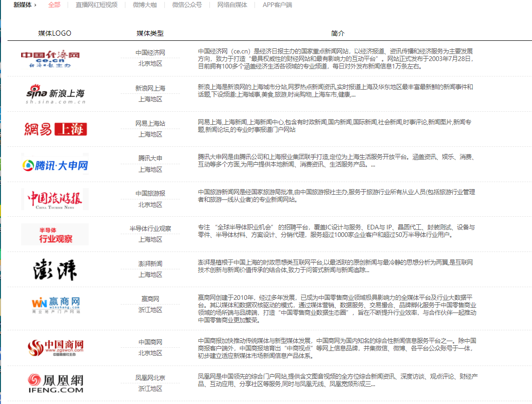Click the 赢商网 media type text
This screenshot has width=532, height=404.
(x=150, y=299)
